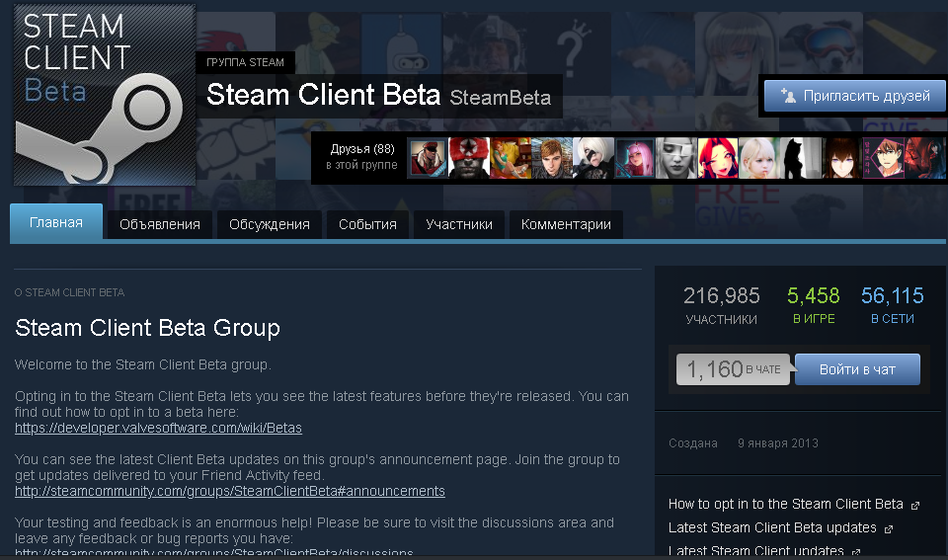The width and height of the screenshot is (948, 560).
Task: Click the Войти в чат button
Action: [857, 369]
